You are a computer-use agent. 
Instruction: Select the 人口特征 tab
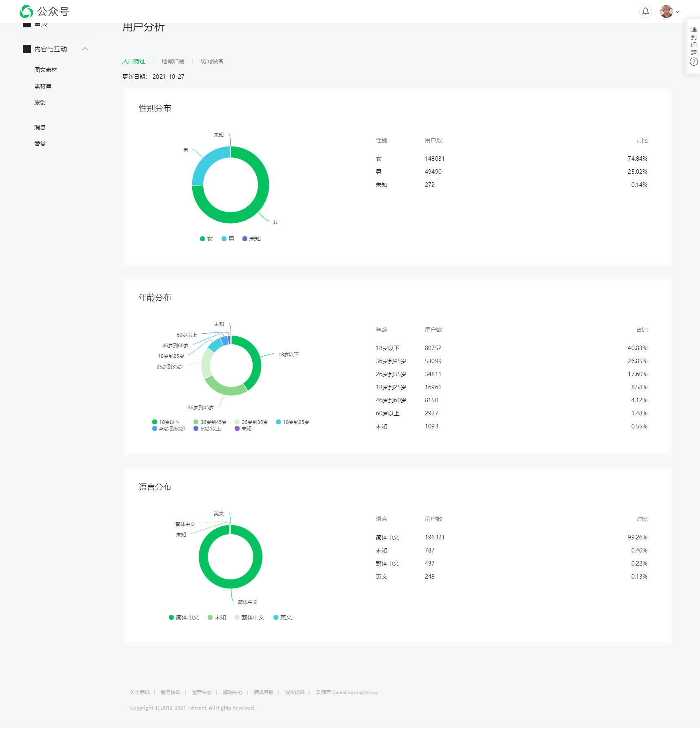(134, 61)
